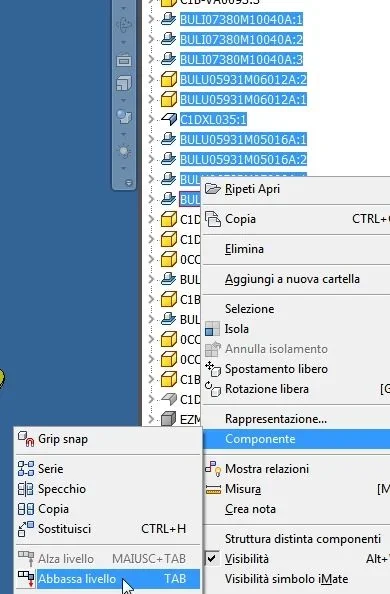
Task: Click the Spostamento libero icon
Action: click(x=212, y=369)
